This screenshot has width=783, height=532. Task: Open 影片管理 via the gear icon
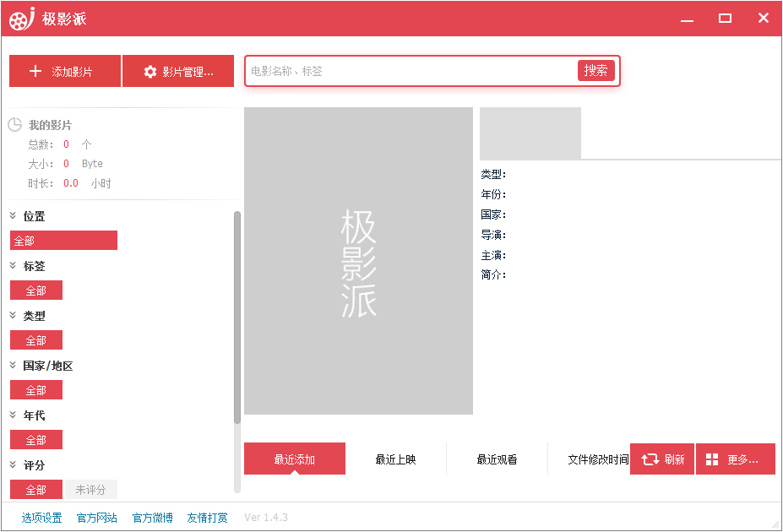pyautogui.click(x=150, y=72)
